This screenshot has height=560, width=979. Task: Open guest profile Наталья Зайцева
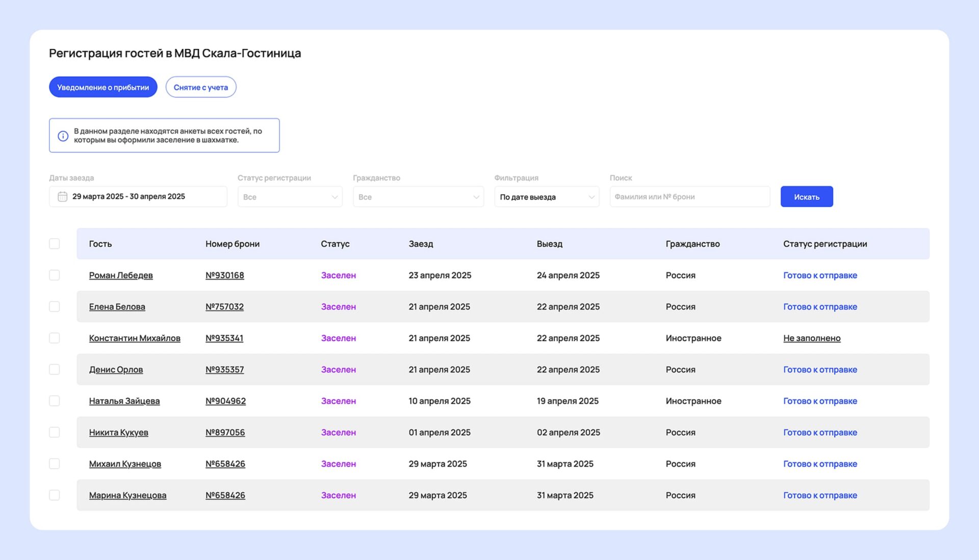click(124, 401)
